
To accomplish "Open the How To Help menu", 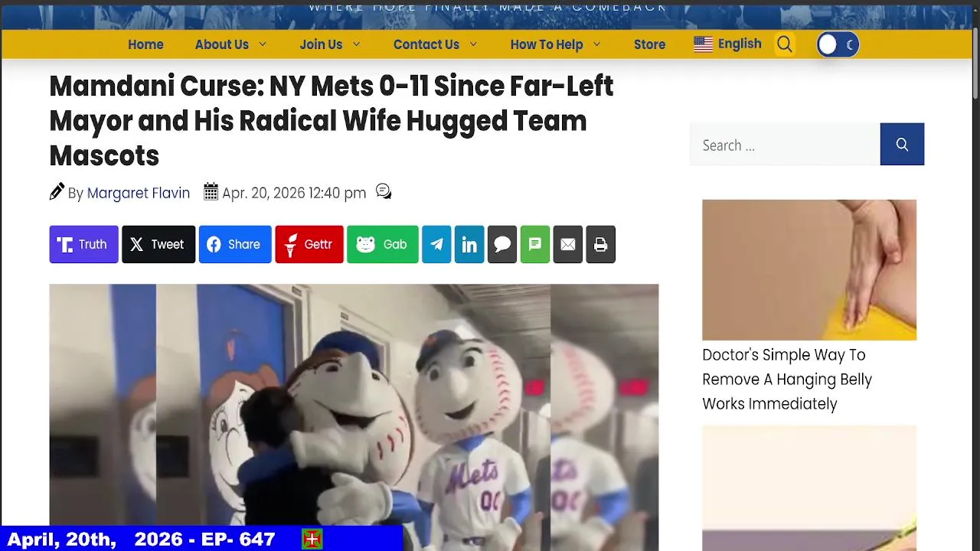I will pyautogui.click(x=547, y=44).
